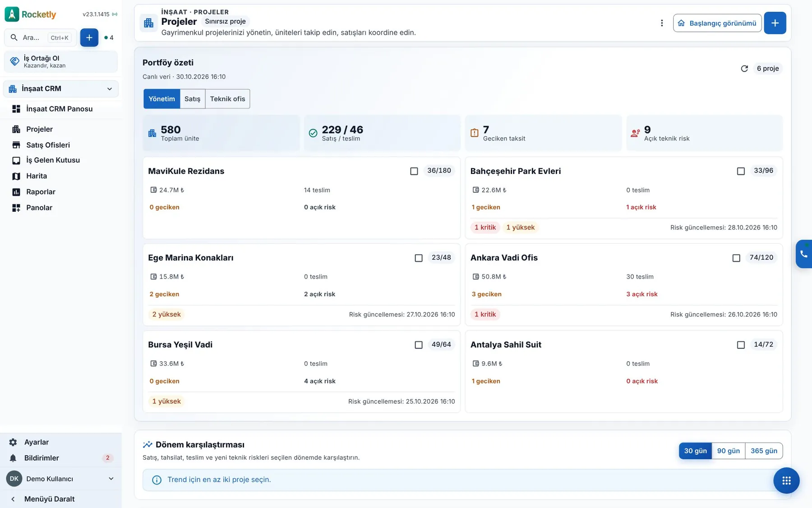The height and width of the screenshot is (508, 812).
Task: Select the MaviKule Rezidans checkbox
Action: [414, 171]
